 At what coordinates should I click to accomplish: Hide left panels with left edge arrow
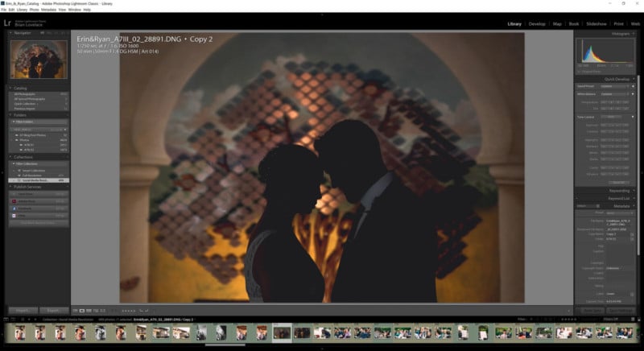coord(2,172)
